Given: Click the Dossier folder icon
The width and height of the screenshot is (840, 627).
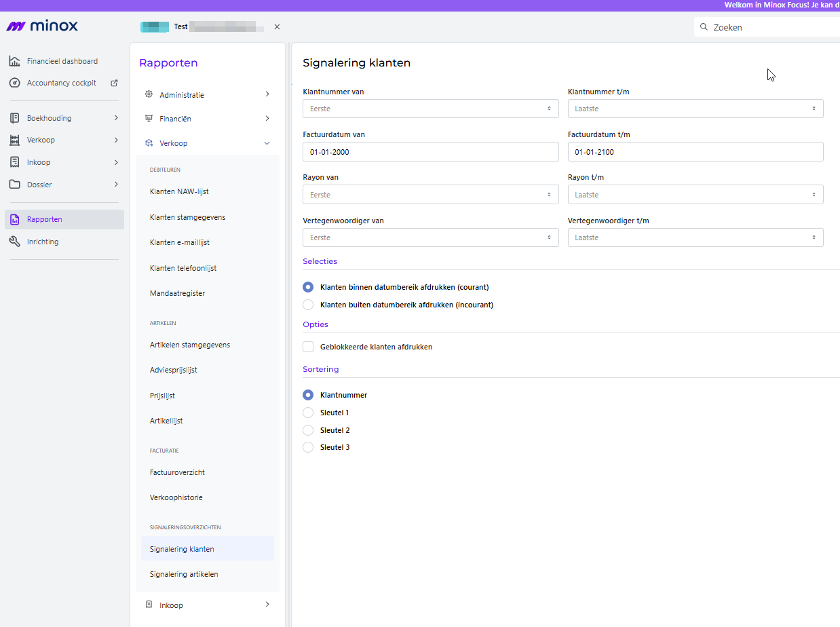Looking at the screenshot, I should (14, 185).
